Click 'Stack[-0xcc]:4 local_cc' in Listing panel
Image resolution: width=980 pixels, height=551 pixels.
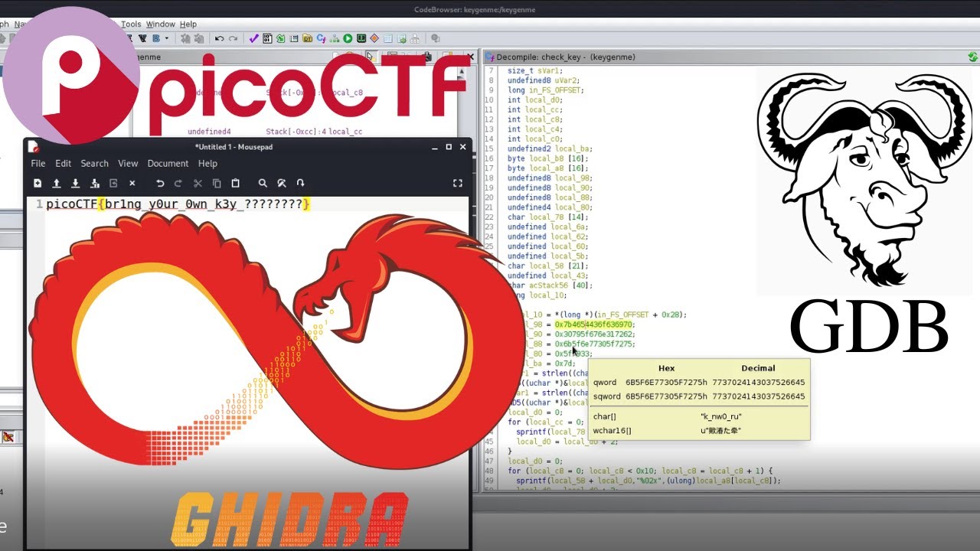[x=314, y=132]
